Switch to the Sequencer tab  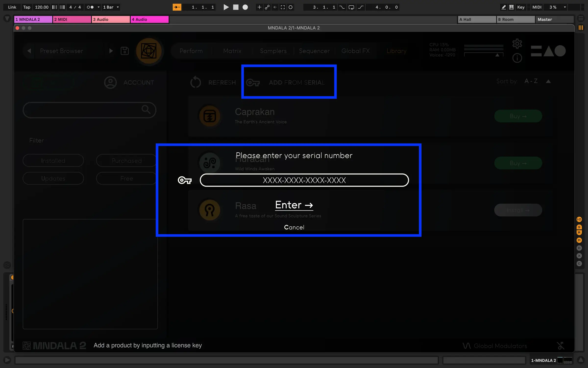click(x=314, y=51)
